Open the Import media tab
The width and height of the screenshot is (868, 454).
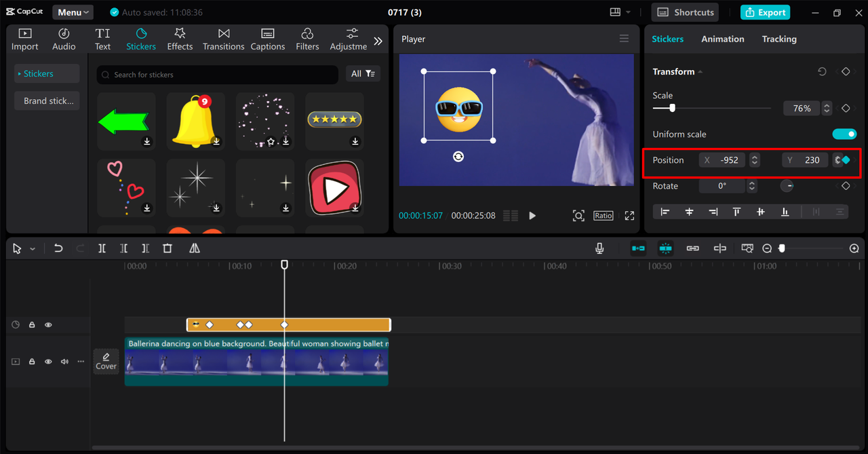pyautogui.click(x=25, y=39)
